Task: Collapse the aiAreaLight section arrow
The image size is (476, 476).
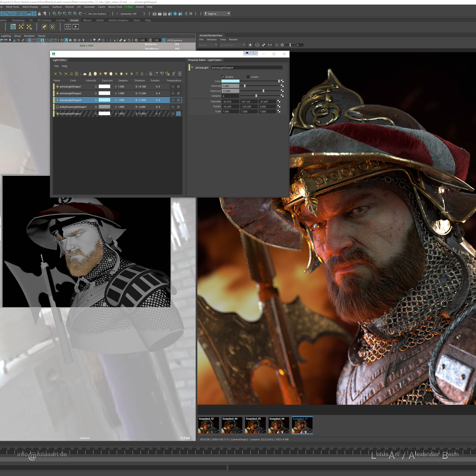Action: 192,67
